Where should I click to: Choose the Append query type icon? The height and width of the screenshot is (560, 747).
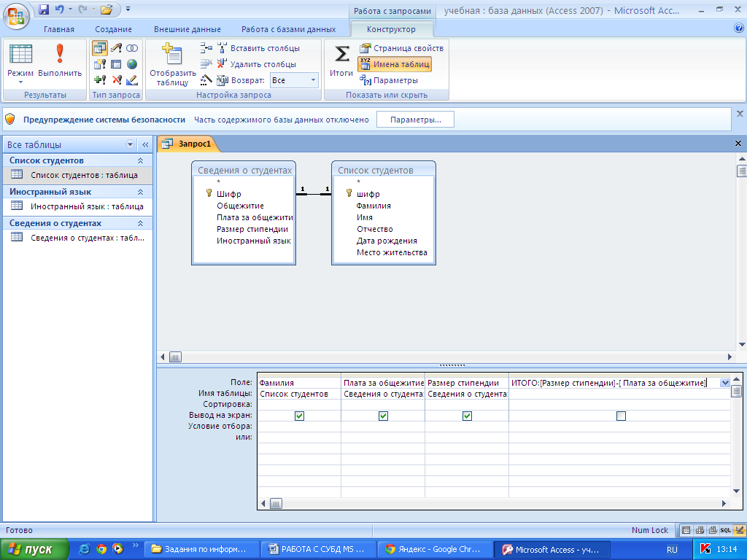click(99, 80)
